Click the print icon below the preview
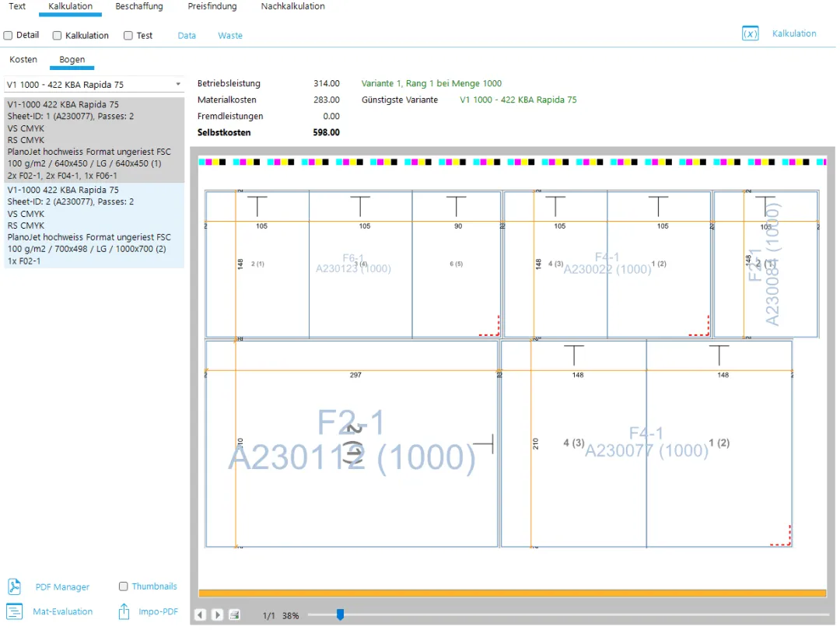840x630 pixels. [234, 615]
